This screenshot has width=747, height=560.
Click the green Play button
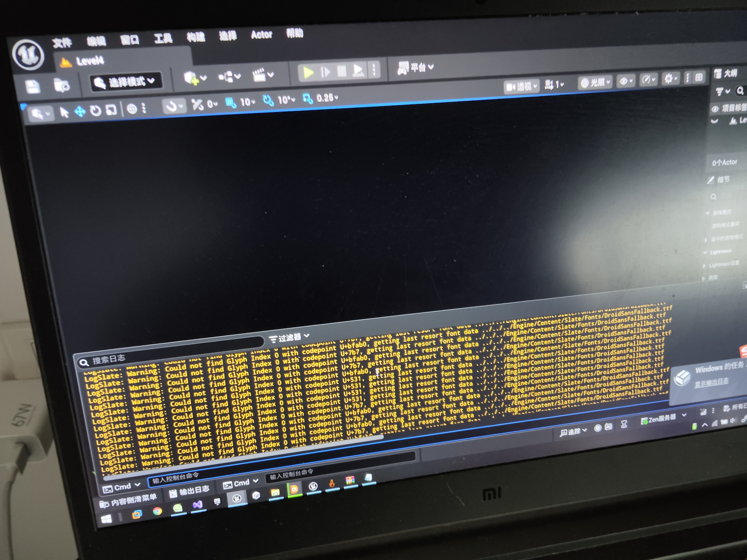coord(308,72)
